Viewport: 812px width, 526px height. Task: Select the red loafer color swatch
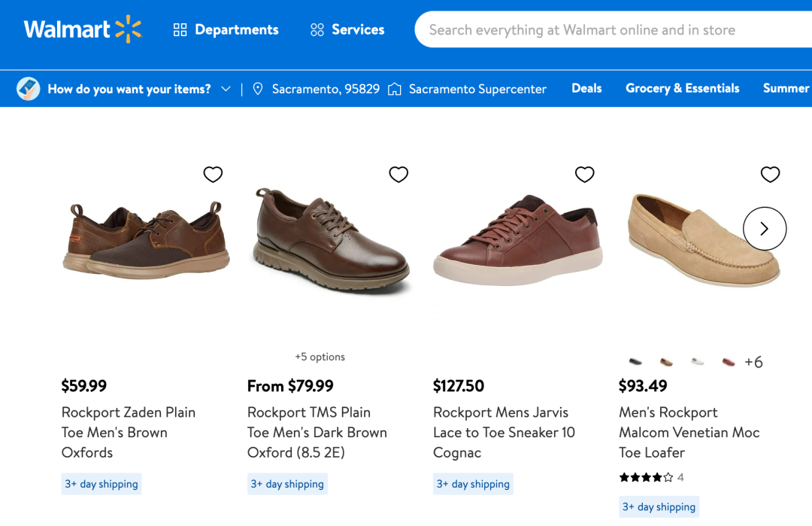(728, 362)
